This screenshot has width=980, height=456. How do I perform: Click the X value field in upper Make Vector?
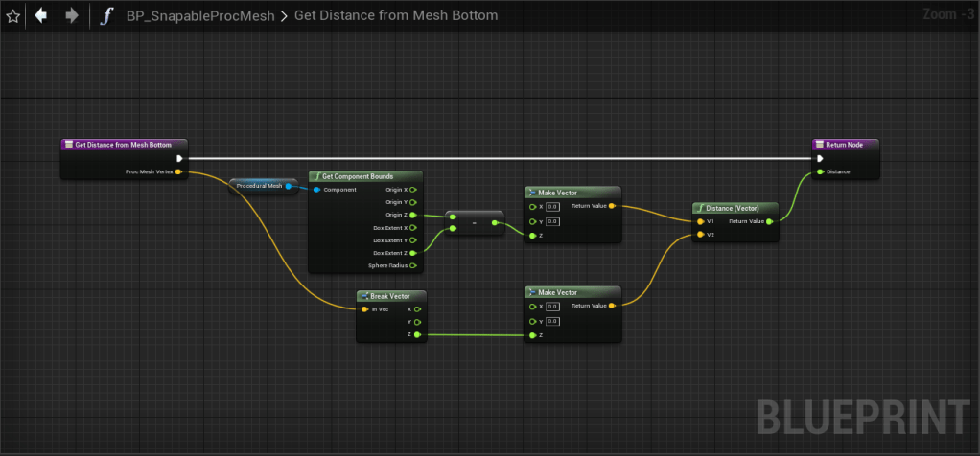coord(552,206)
